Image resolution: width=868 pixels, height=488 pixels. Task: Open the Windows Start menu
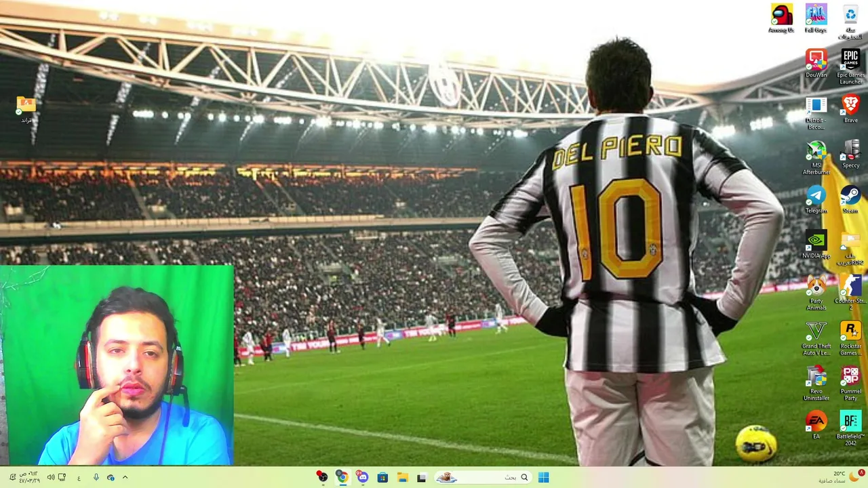543,477
